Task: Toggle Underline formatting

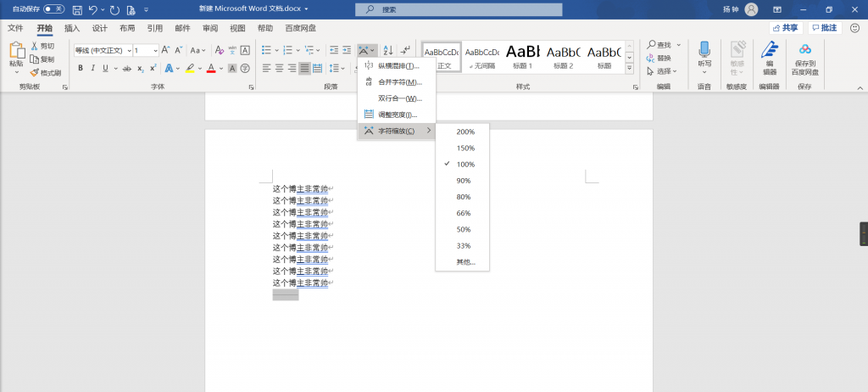Action: tap(105, 68)
